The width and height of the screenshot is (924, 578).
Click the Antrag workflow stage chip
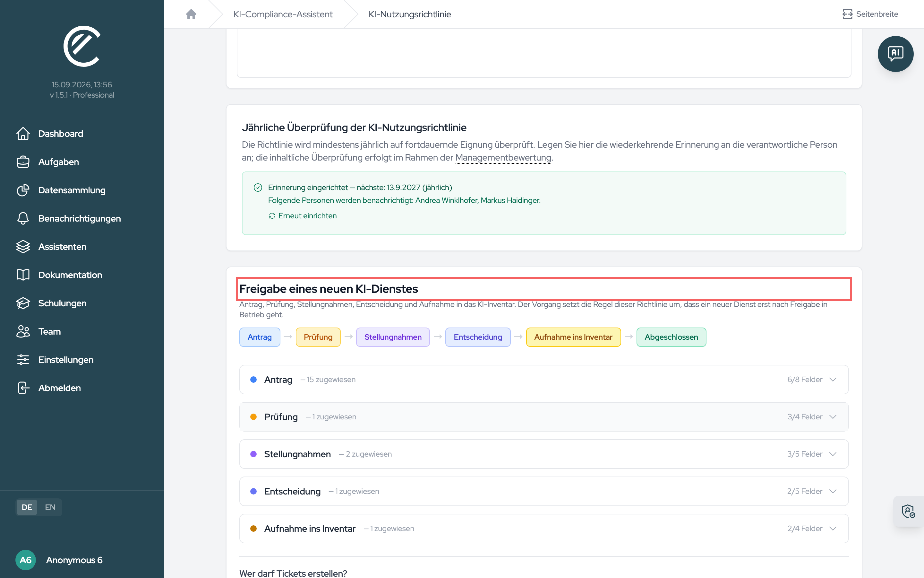pos(260,337)
